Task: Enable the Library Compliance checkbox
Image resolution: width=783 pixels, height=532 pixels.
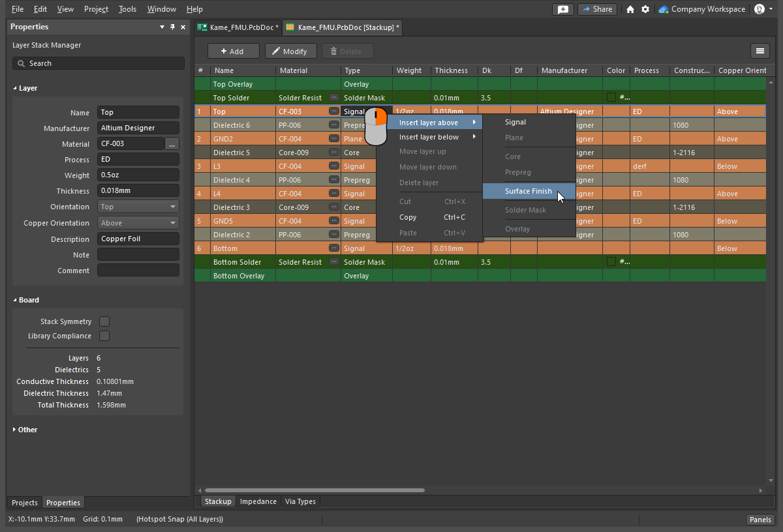Action: click(x=104, y=336)
